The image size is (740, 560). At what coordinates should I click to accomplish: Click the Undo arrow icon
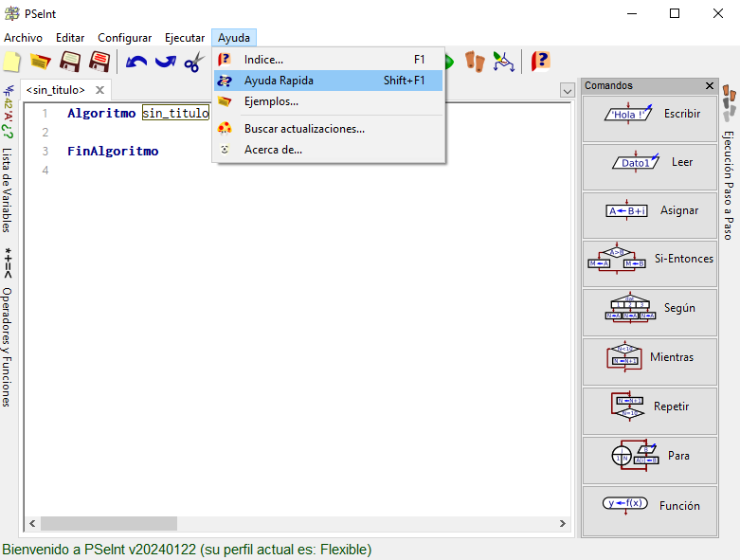[136, 63]
